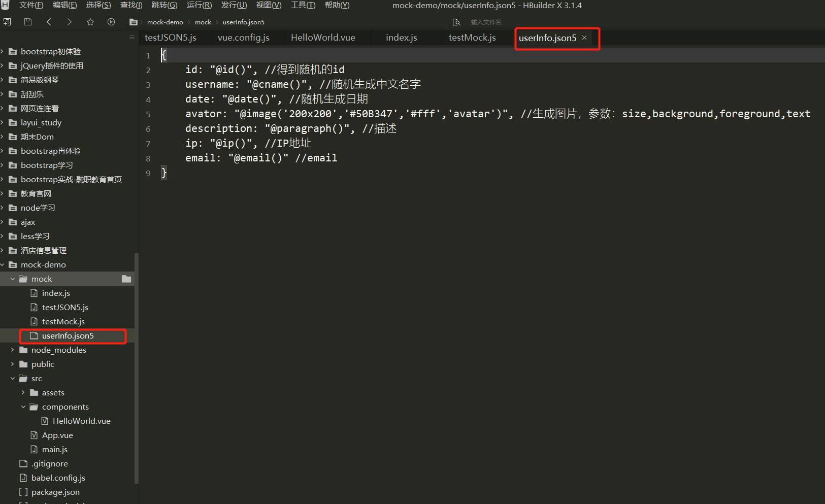Expand the assets folder chevron
The width and height of the screenshot is (825, 504).
pyautogui.click(x=23, y=392)
